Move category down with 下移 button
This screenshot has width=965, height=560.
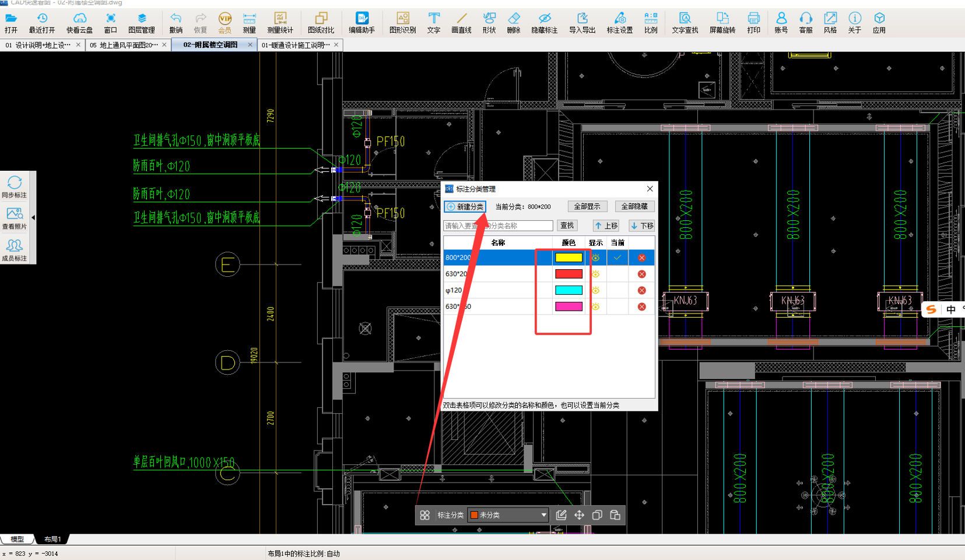point(641,226)
